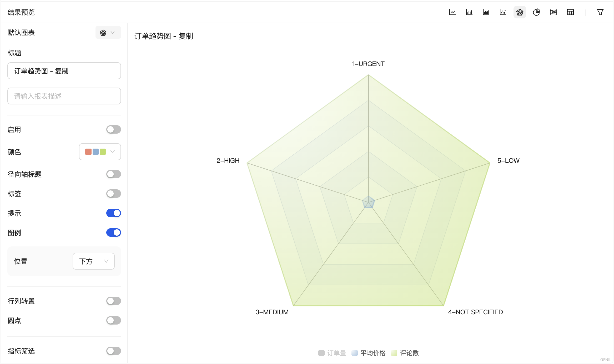The height and width of the screenshot is (364, 614).
Task: Select the funnel chart icon
Action: point(553,12)
